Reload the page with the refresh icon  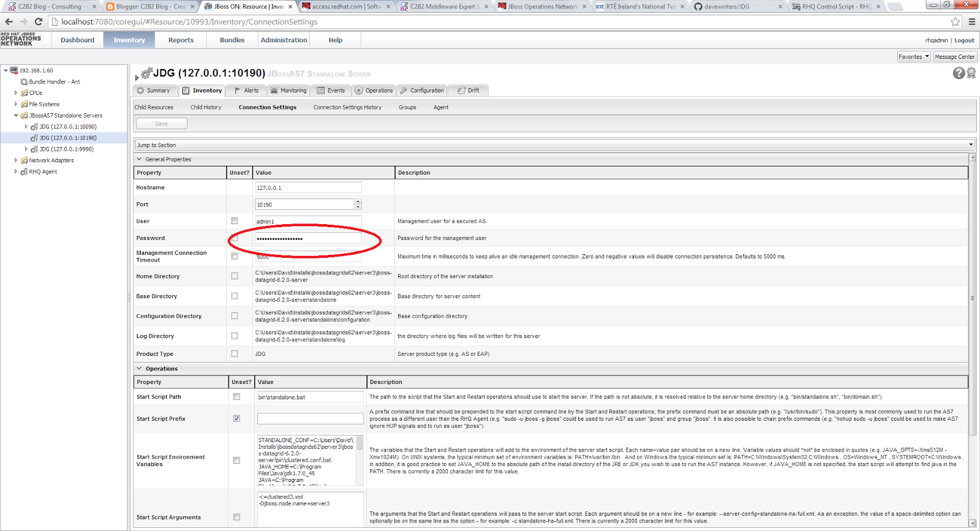(x=38, y=21)
